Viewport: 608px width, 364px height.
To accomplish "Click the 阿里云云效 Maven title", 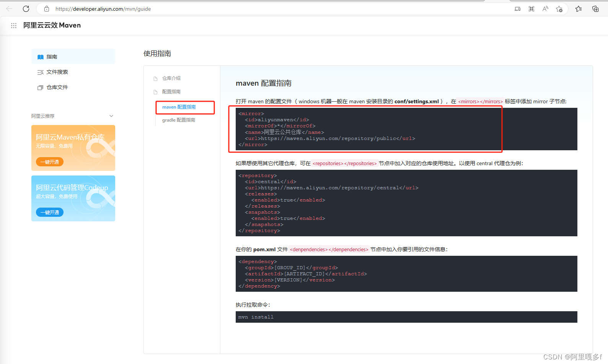I will tap(52, 25).
